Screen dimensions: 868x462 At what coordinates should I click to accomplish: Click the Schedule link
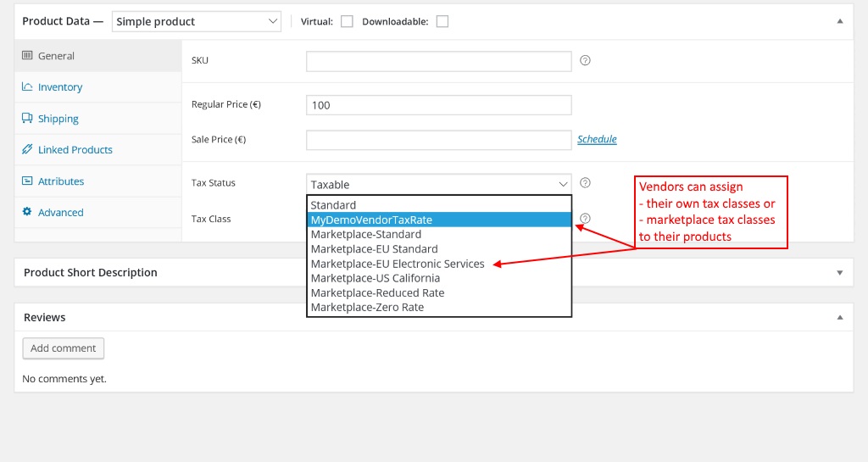point(597,139)
